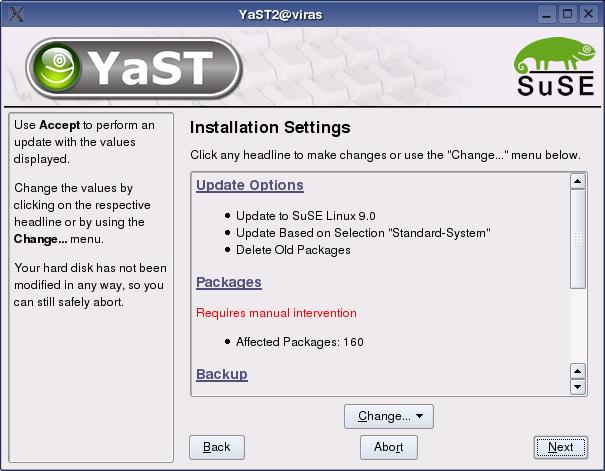Maximize the YaST2 window
The image size is (605, 471).
click(x=567, y=15)
